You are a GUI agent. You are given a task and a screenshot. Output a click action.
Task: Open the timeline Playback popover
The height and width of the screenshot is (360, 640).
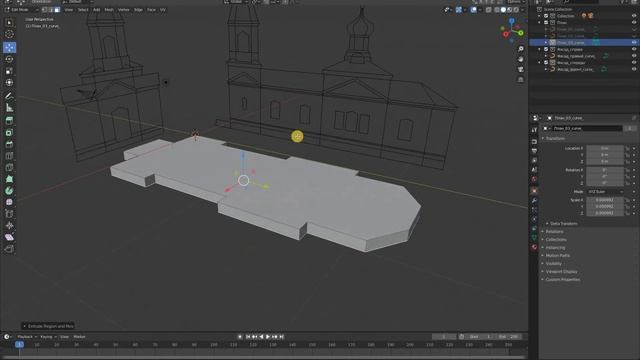click(x=27, y=337)
